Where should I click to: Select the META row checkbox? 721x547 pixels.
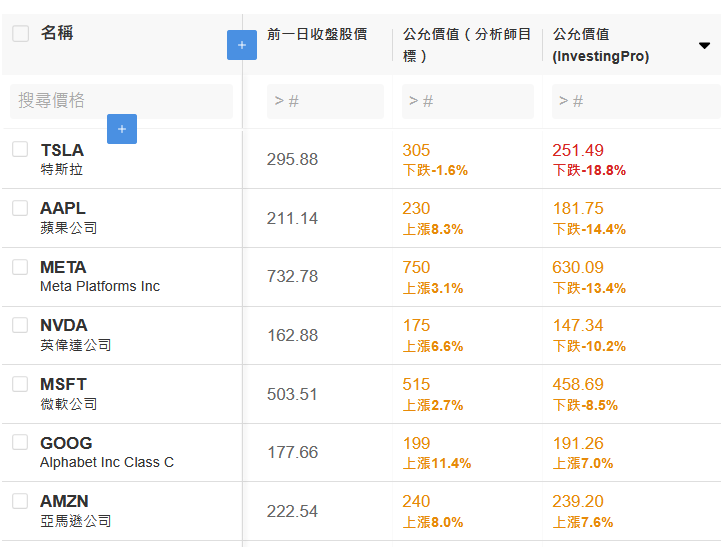click(x=20, y=267)
